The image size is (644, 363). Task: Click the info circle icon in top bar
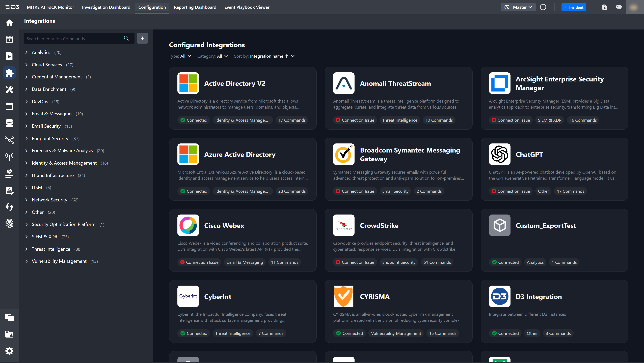click(543, 7)
